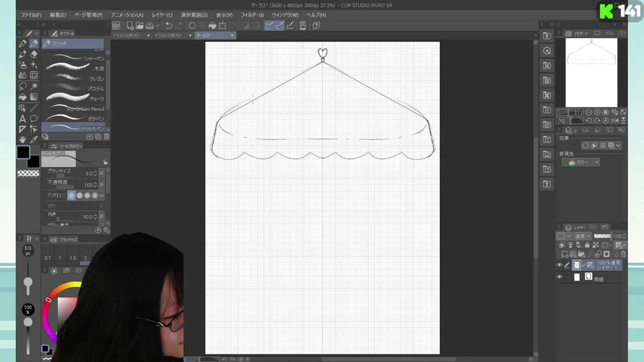Select the Pen tool in the tool palette
This screenshot has width=644, height=362.
(x=23, y=44)
